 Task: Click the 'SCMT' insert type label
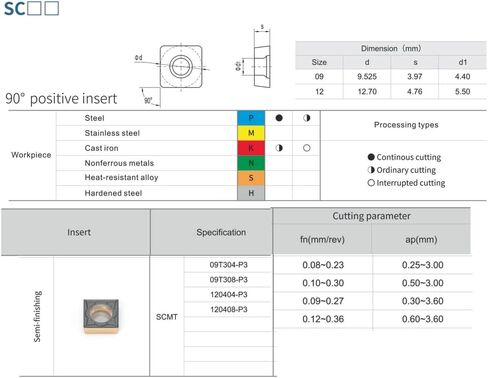point(167,317)
